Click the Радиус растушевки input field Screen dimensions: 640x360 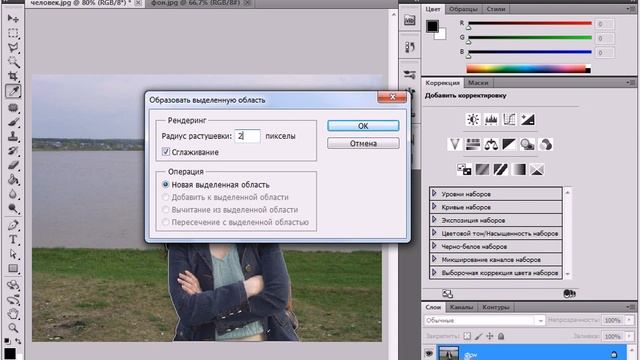[x=247, y=136]
